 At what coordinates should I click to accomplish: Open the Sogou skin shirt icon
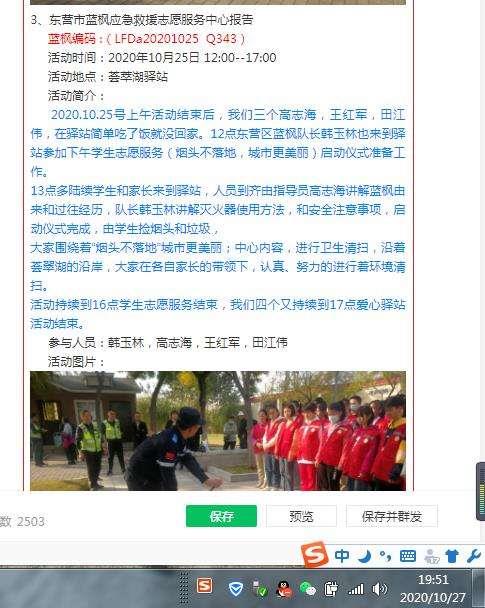coord(452,556)
